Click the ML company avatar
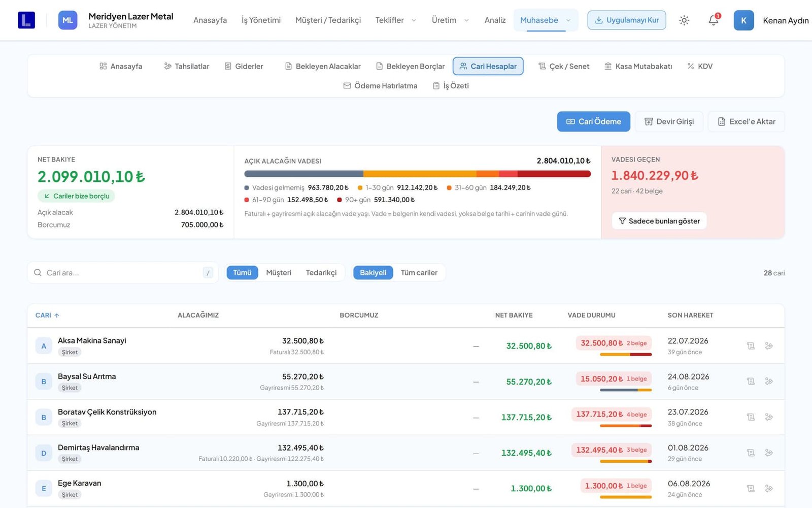This screenshot has width=812, height=508. 67,20
